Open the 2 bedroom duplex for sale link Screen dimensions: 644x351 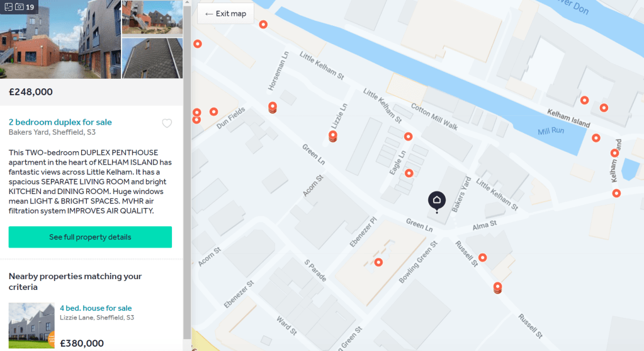point(60,122)
